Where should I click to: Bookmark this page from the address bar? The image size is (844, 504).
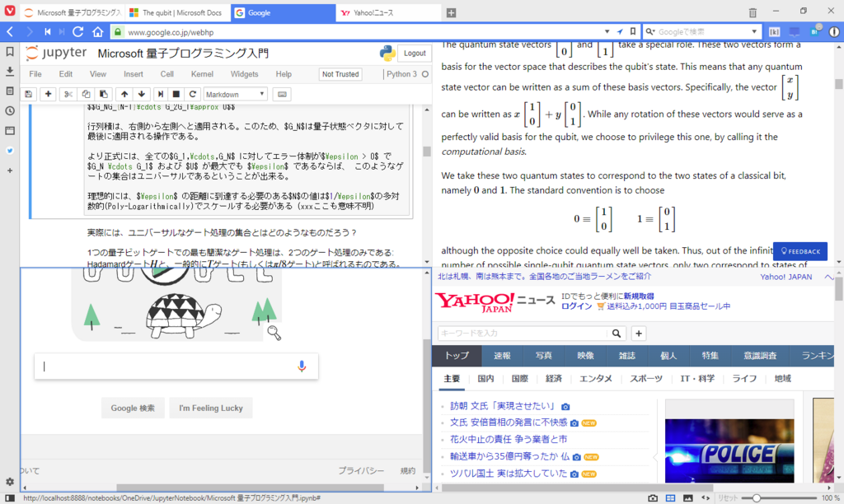633,32
